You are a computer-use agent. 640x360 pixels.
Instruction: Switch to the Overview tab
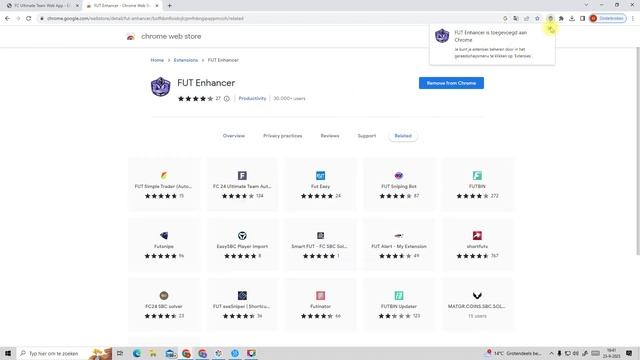pos(234,136)
